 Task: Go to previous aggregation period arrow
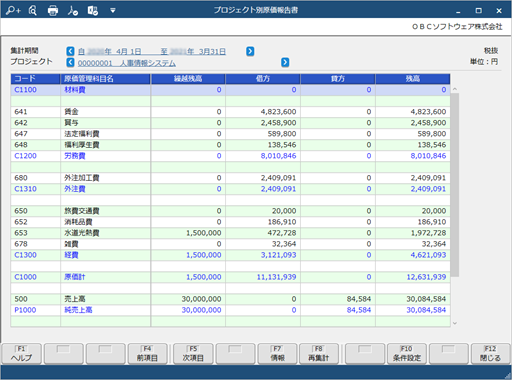point(70,51)
